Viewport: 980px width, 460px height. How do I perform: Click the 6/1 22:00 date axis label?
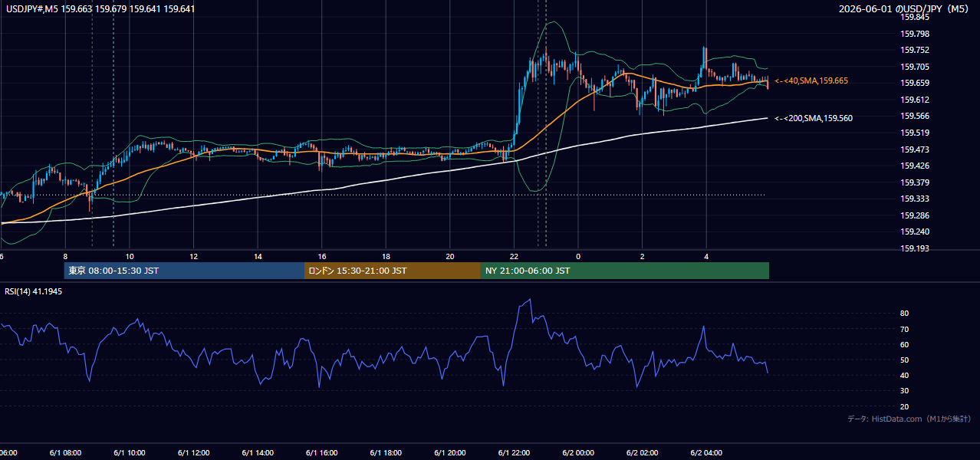click(514, 452)
